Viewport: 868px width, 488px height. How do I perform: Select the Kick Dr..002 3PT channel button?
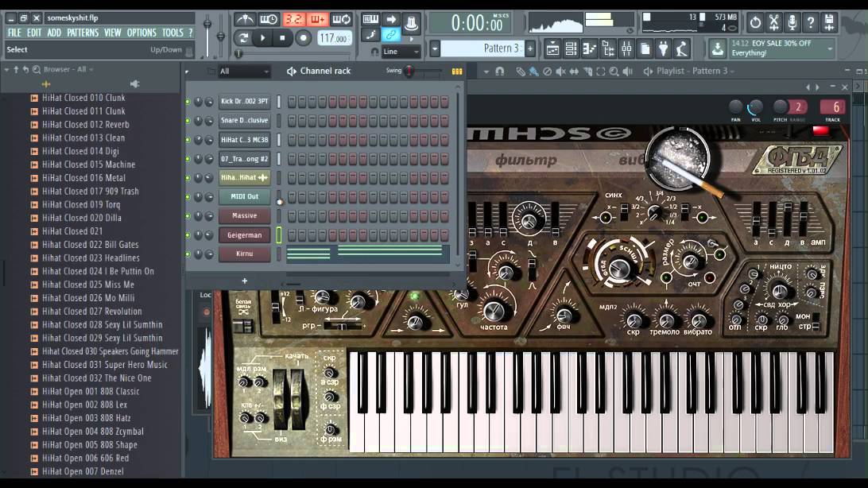[244, 101]
